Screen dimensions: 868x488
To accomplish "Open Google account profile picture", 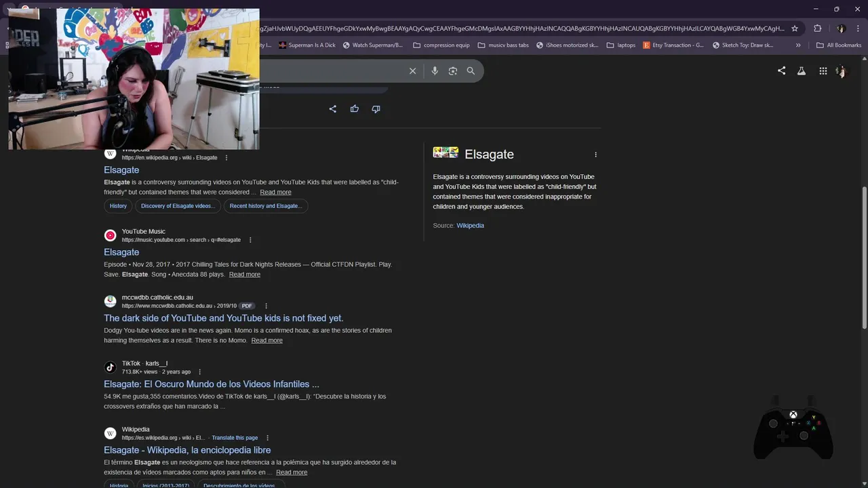I will (x=842, y=70).
